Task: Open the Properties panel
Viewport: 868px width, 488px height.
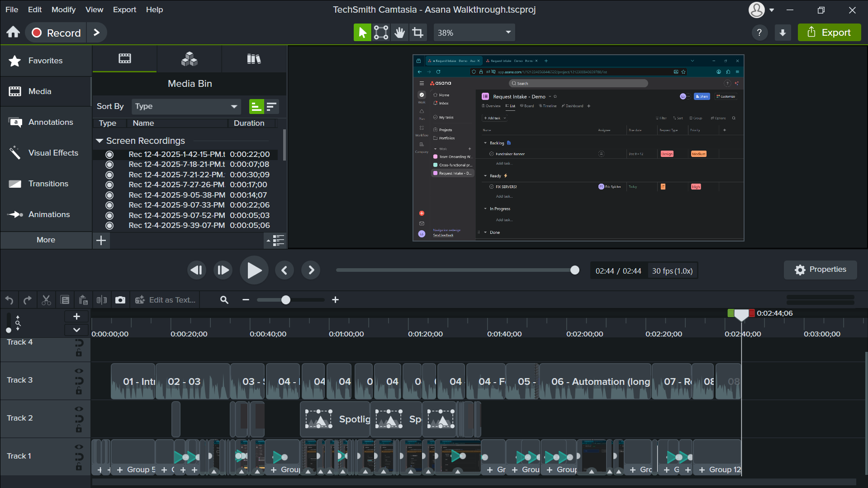Action: (820, 270)
